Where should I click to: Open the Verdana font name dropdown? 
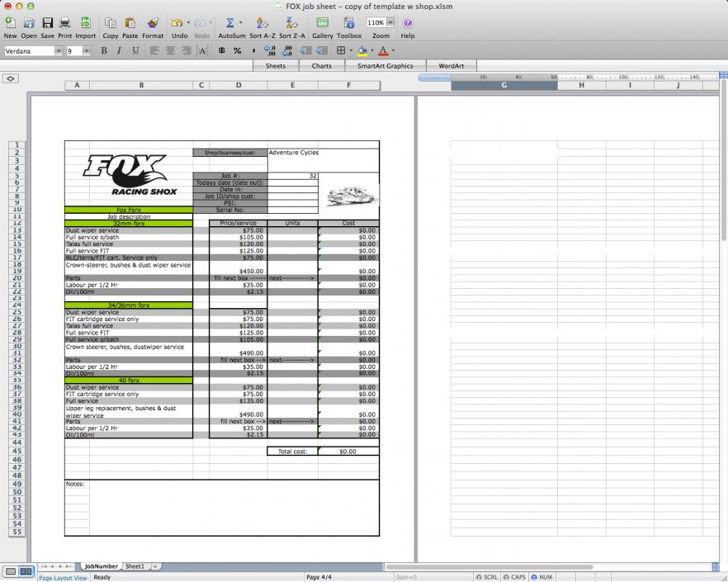[x=59, y=51]
